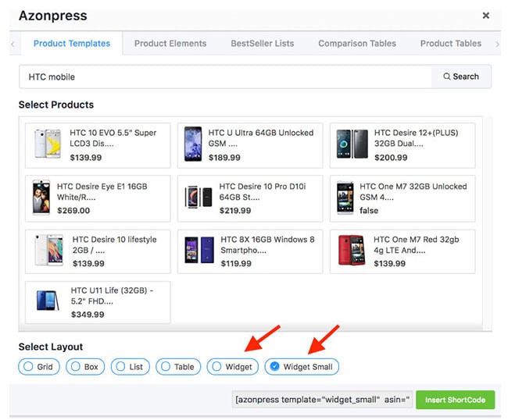Pick the Widget layout radio button
This screenshot has height=420, width=508.
(x=216, y=366)
